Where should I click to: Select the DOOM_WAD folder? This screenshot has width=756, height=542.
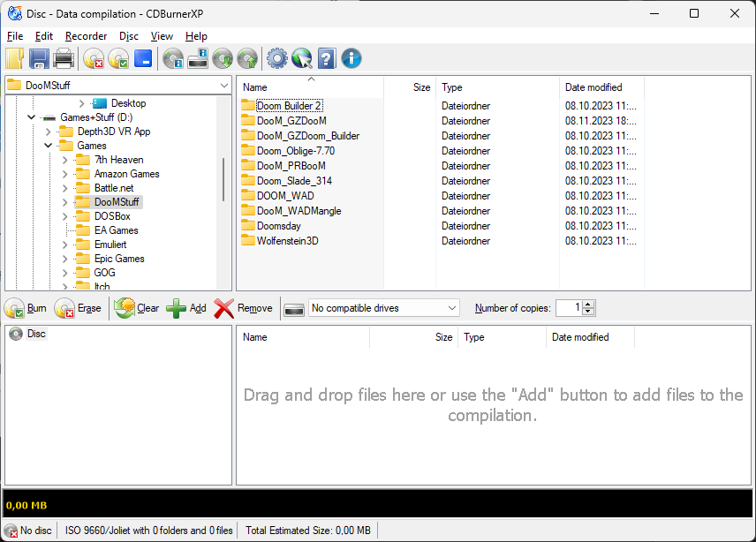click(x=285, y=196)
